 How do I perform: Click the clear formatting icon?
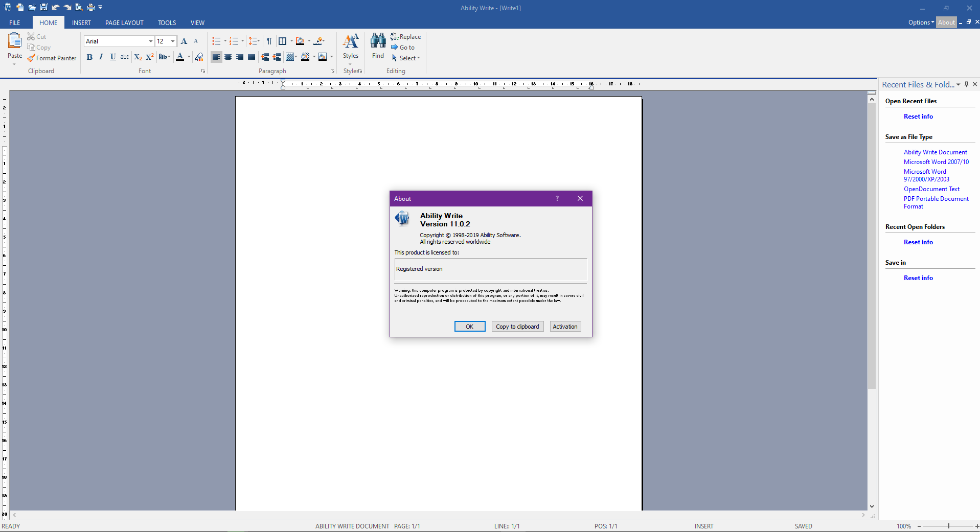point(199,57)
